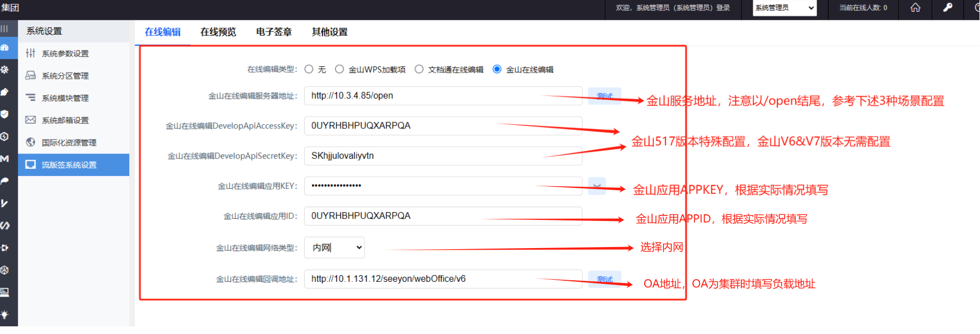Viewport: 980px width, 334px height.
Task: Open the shield security icon in sidebar
Action: [4, 114]
